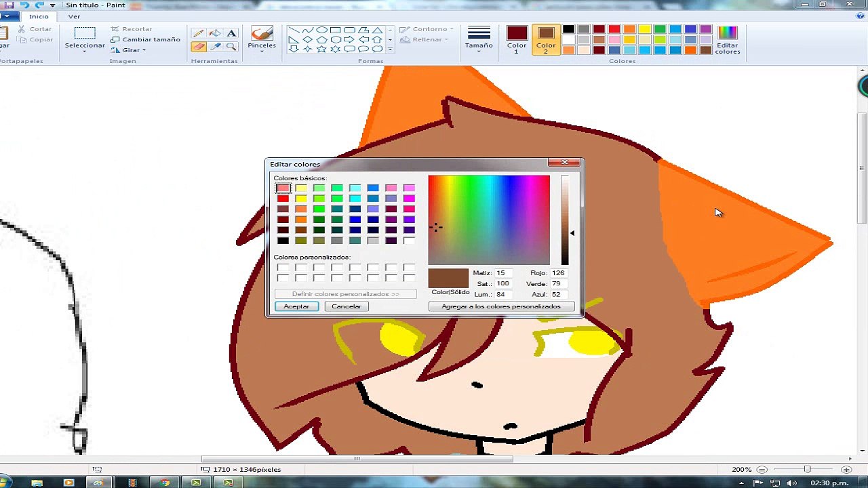Click the Rojo red value field
Screen dimensions: 868x488
click(x=559, y=272)
